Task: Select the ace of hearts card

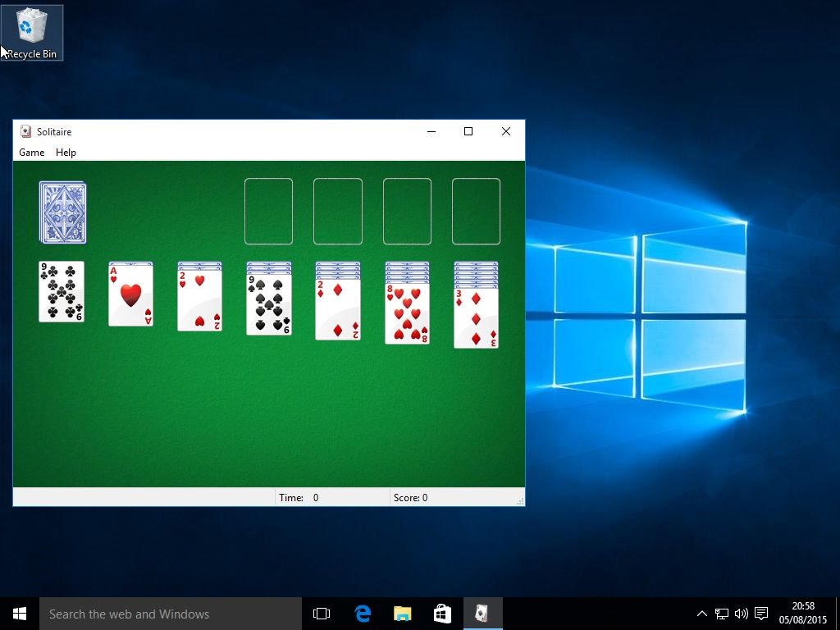Action: click(x=130, y=295)
